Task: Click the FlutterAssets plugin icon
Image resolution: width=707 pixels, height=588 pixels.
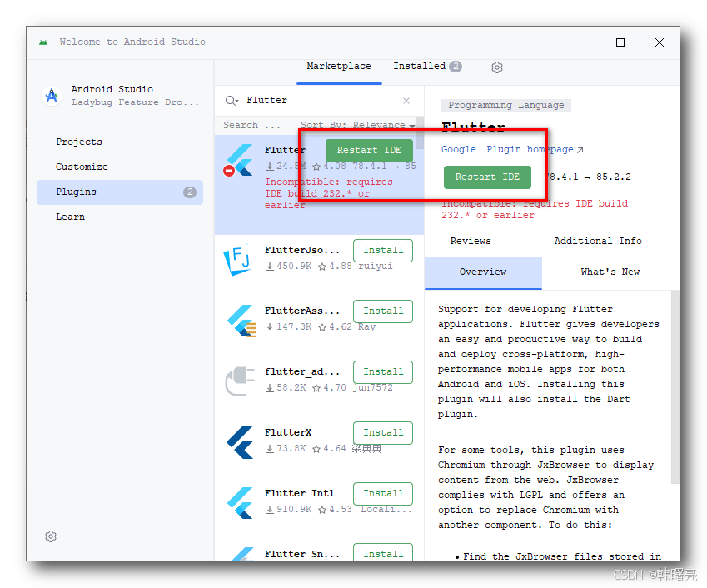Action: (241, 321)
